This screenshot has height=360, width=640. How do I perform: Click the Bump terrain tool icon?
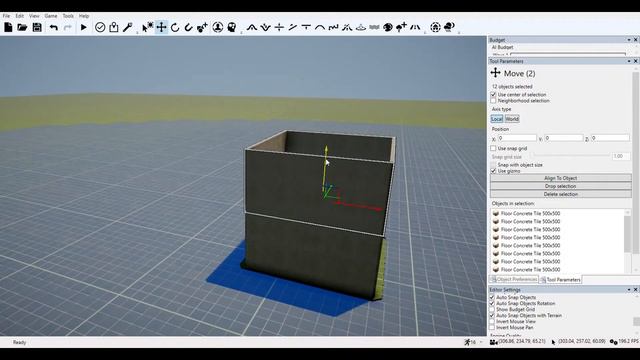click(361, 27)
